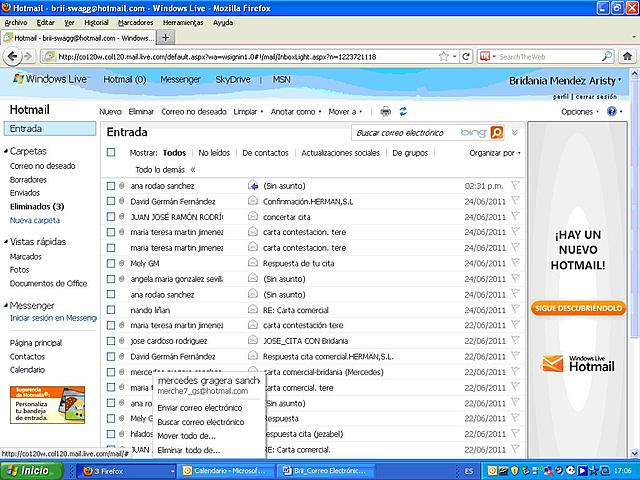Click the cerrar sesión link
The width and height of the screenshot is (640, 480).
pos(596,97)
